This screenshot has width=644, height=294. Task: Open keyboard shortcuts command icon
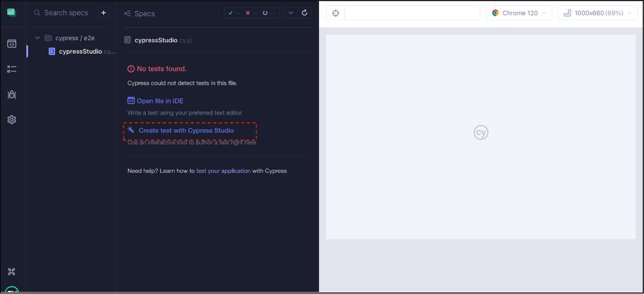[x=12, y=271]
